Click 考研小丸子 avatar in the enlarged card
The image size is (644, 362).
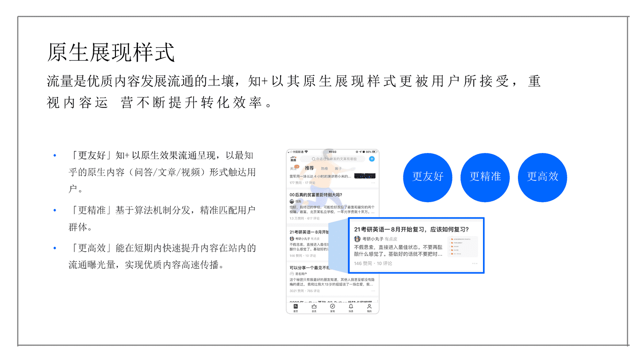357,239
